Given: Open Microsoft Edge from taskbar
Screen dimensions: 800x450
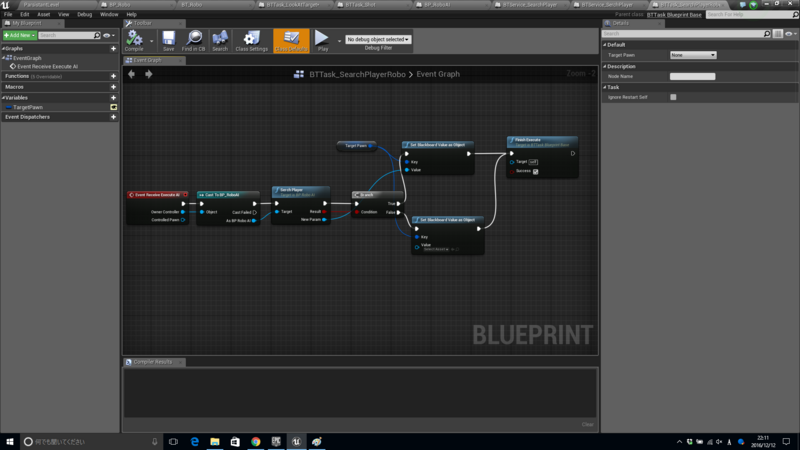Looking at the screenshot, I should tap(194, 441).
